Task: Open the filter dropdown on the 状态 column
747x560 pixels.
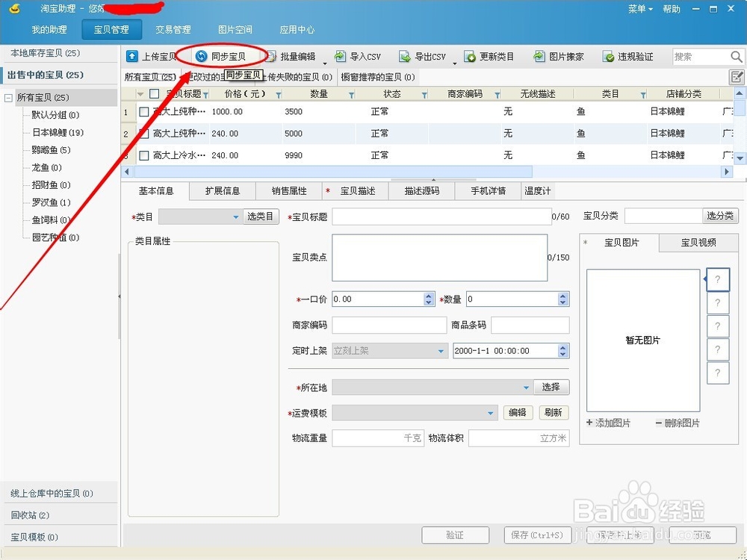Action: [x=423, y=93]
